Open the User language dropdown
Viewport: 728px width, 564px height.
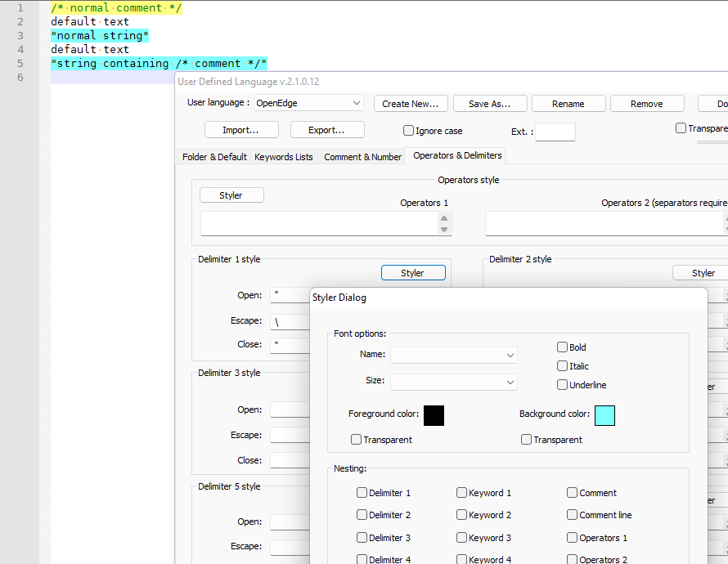[308, 103]
